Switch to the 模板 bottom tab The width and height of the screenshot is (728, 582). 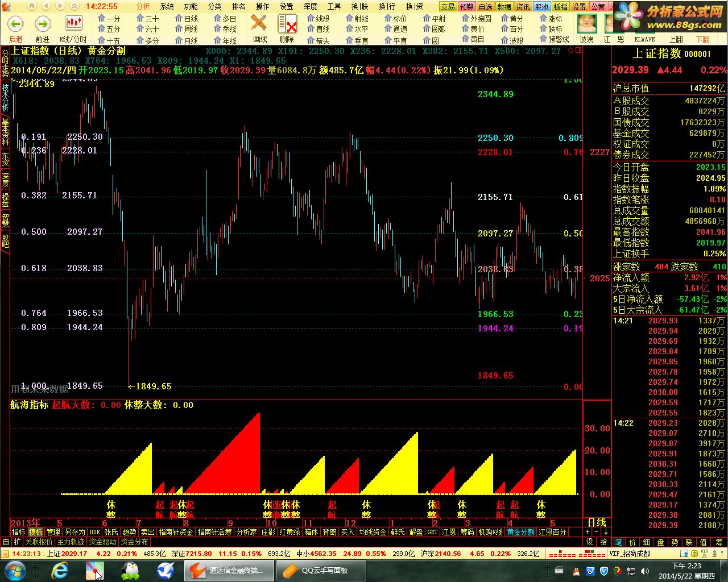(x=36, y=533)
